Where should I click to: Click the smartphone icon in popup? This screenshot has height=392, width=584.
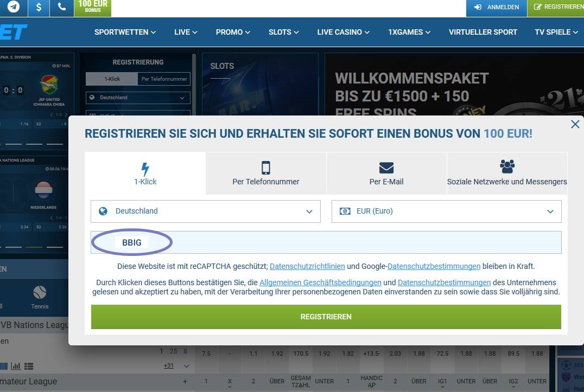click(265, 168)
